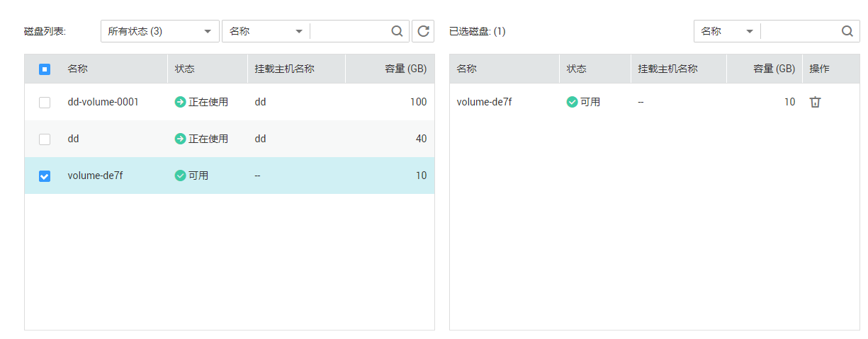Viewport: 868px width, 339px height.
Task: Click the refresh icon beside the disk list search
Action: coord(423,31)
